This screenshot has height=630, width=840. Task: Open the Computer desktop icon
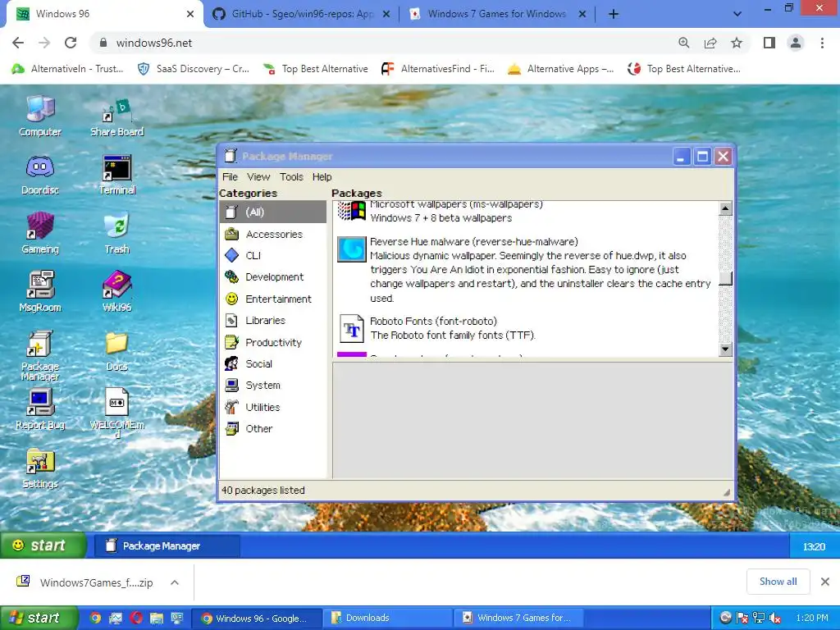40,116
